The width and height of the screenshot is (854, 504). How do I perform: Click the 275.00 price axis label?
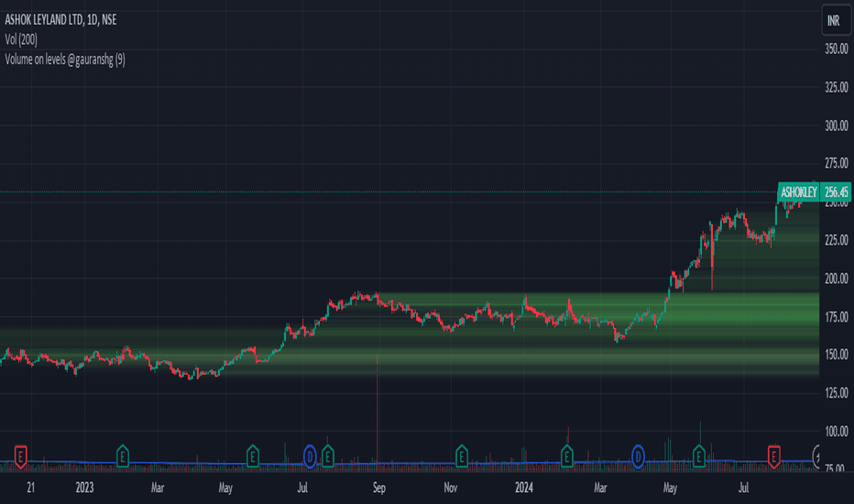point(836,163)
